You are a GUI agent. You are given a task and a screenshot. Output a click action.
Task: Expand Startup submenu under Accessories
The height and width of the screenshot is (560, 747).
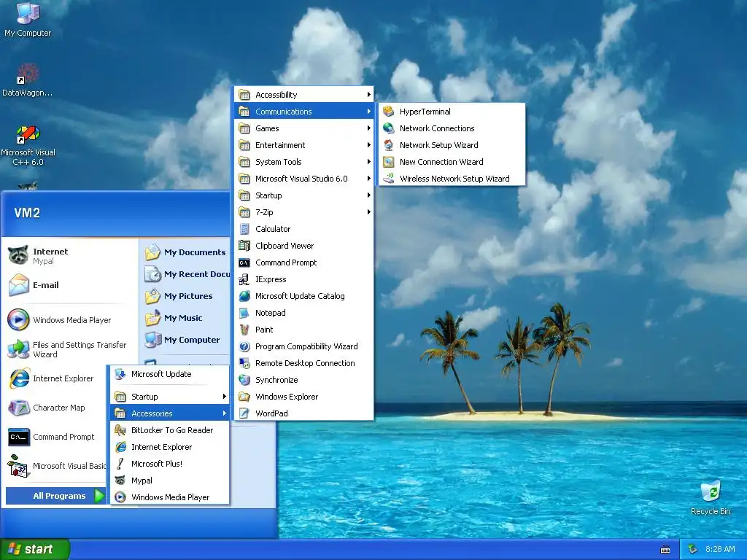tap(303, 195)
